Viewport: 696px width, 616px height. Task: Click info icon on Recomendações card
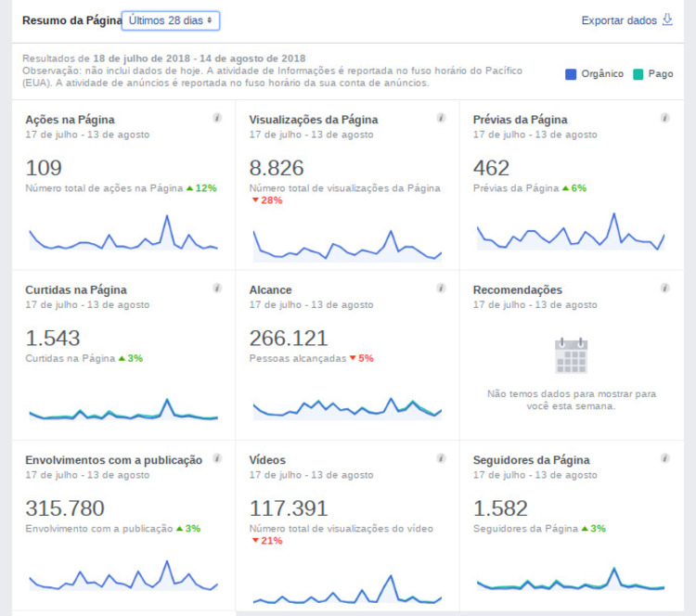pyautogui.click(x=664, y=289)
